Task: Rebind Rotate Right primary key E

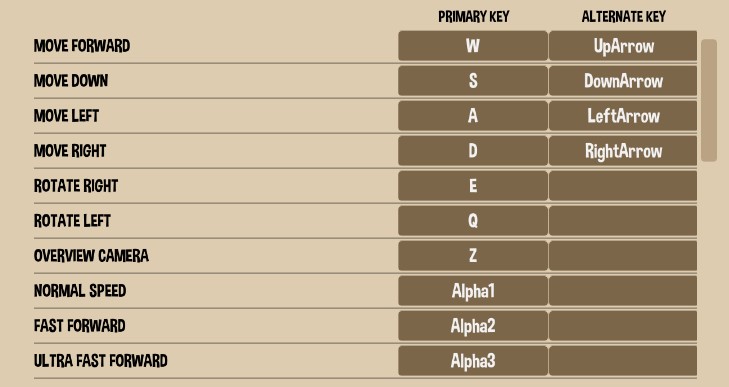Action: [473, 186]
